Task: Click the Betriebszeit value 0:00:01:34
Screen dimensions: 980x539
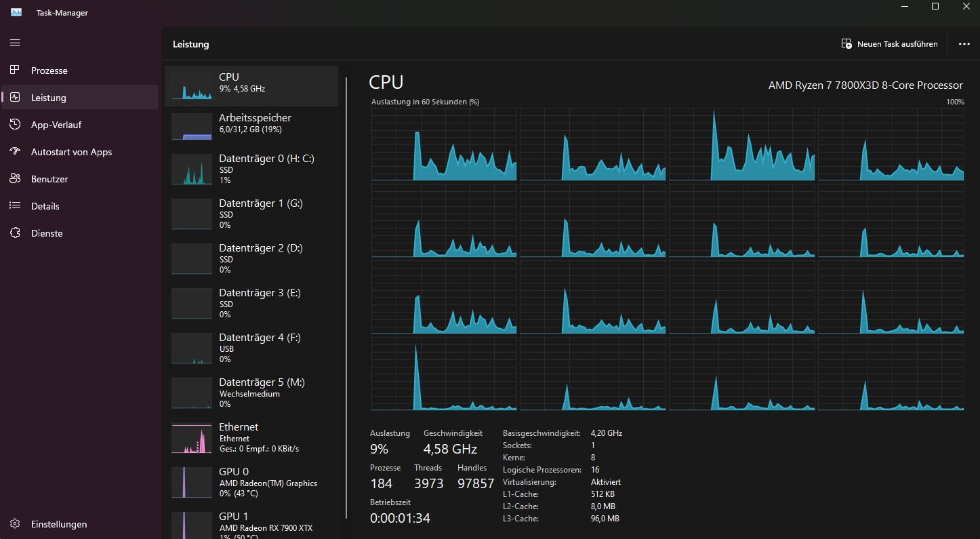Action: point(400,519)
